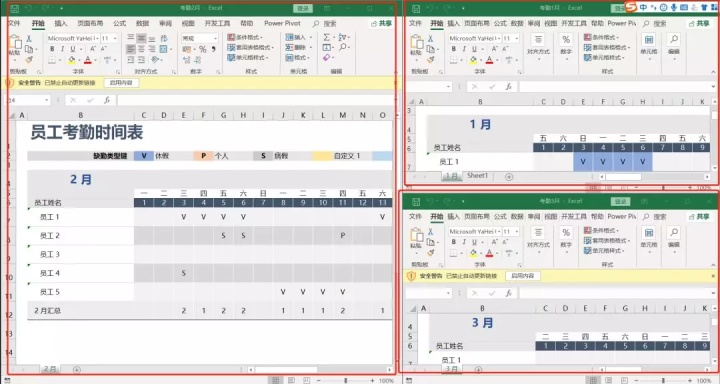The height and width of the screenshot is (384, 720).
Task: Click Save icon in 考勤1月 title bar
Action: pos(416,9)
